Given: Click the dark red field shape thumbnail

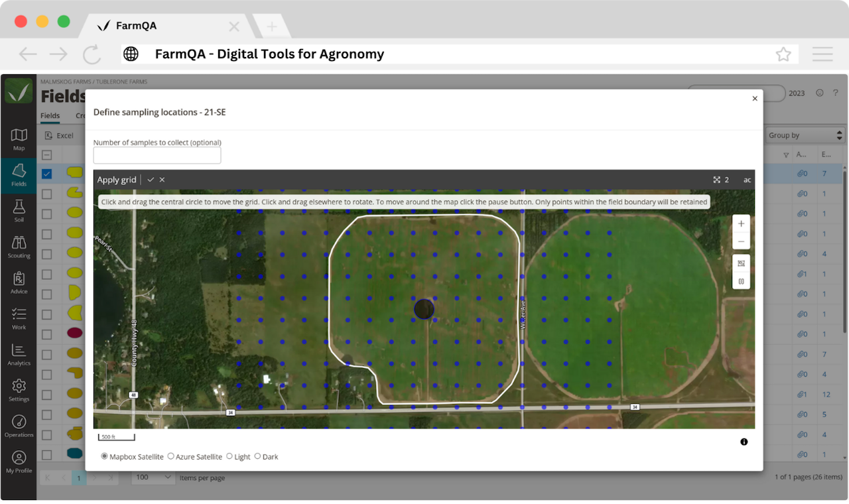Looking at the screenshot, I should pyautogui.click(x=74, y=333).
